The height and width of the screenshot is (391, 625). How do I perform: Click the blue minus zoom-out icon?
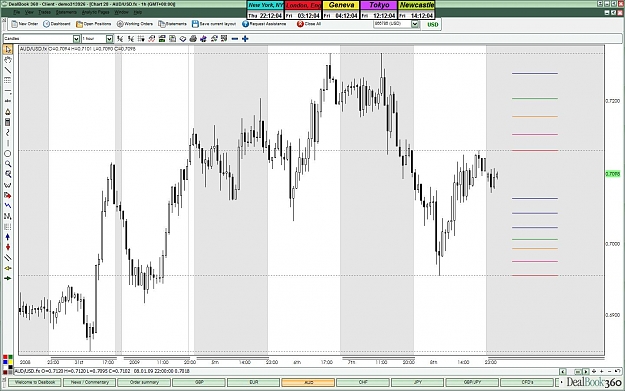click(235, 39)
